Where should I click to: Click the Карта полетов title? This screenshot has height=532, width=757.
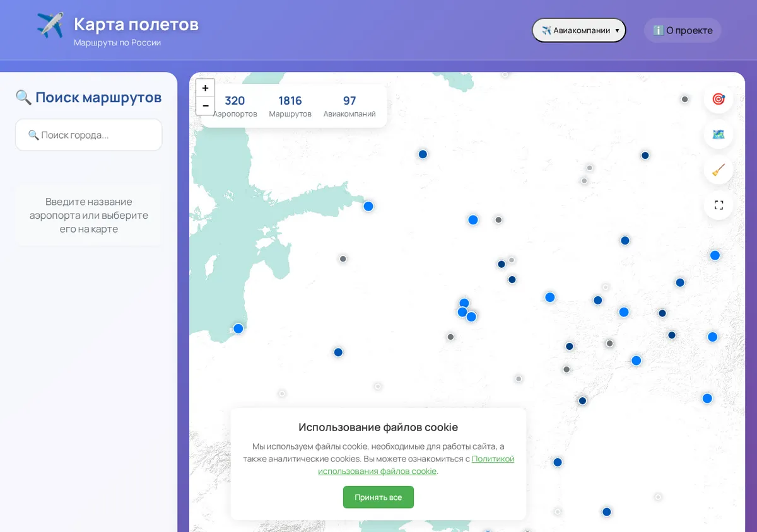(x=136, y=25)
